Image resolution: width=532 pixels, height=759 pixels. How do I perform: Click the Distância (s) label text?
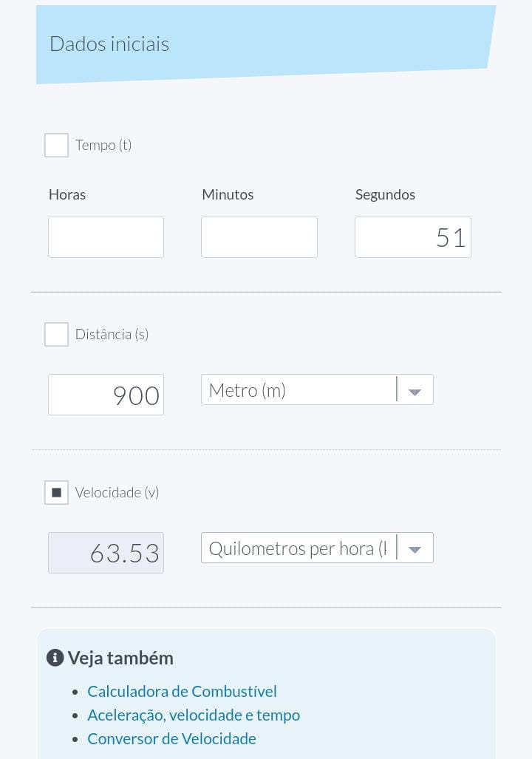(x=112, y=334)
